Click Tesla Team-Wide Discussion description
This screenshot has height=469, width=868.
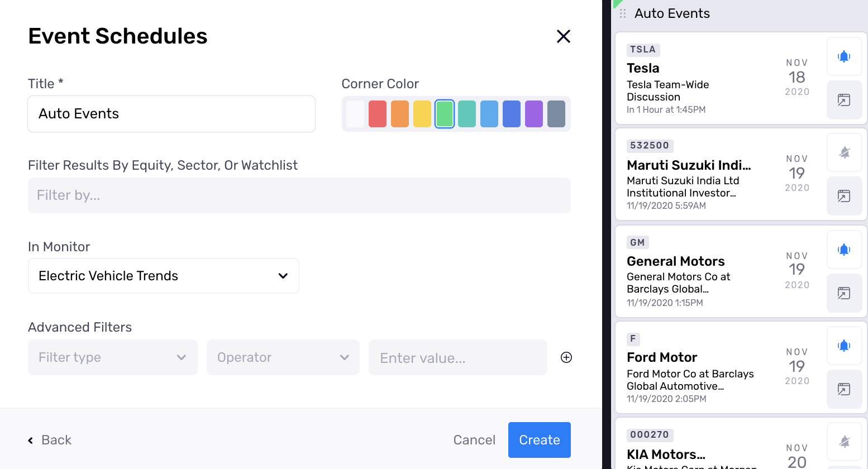pyautogui.click(x=668, y=91)
